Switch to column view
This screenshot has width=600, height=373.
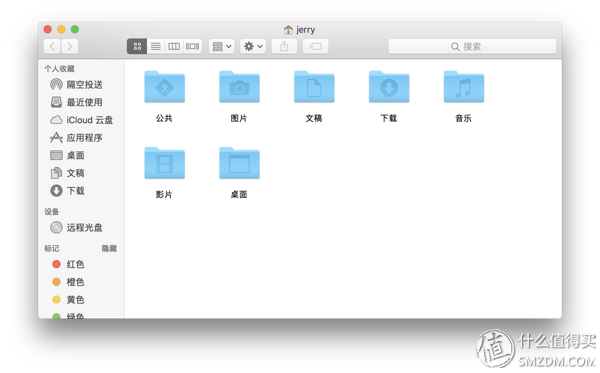tap(174, 46)
